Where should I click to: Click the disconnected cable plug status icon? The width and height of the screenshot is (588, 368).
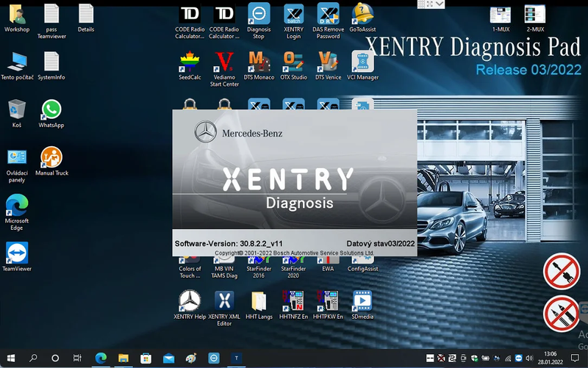point(562,271)
